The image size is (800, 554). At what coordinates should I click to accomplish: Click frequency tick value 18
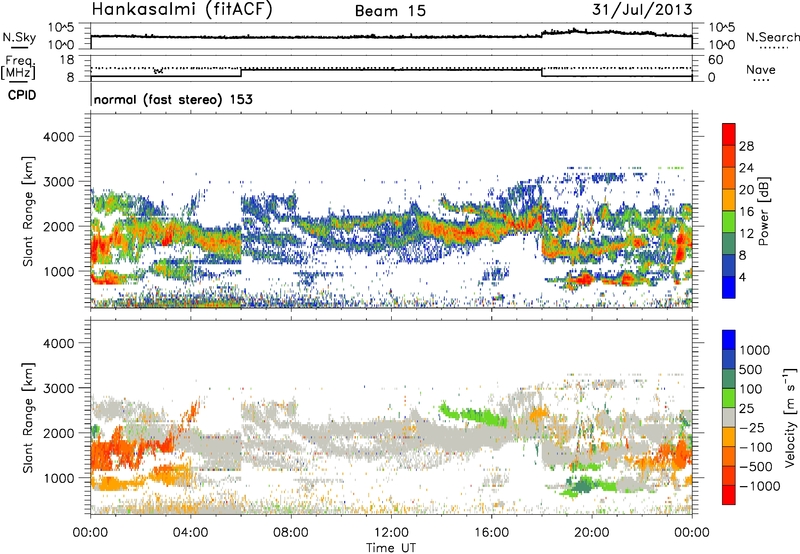pyautogui.click(x=67, y=60)
